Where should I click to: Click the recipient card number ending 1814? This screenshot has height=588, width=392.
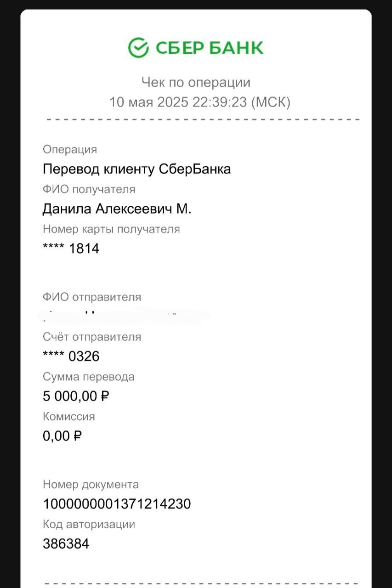[71, 249]
